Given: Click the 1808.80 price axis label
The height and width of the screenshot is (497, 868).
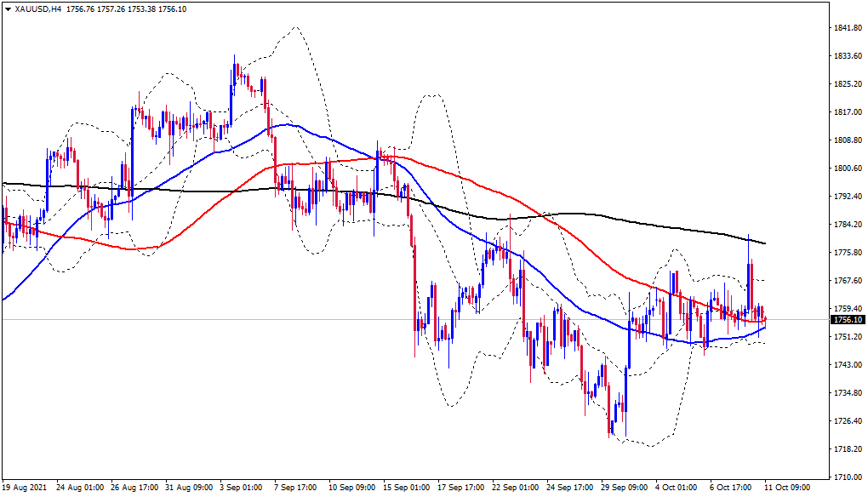Looking at the screenshot, I should coord(848,140).
